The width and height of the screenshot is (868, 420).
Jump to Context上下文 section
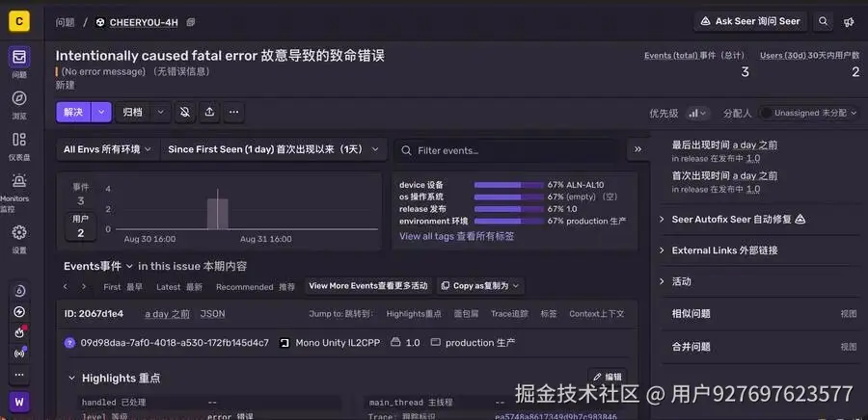click(x=597, y=314)
